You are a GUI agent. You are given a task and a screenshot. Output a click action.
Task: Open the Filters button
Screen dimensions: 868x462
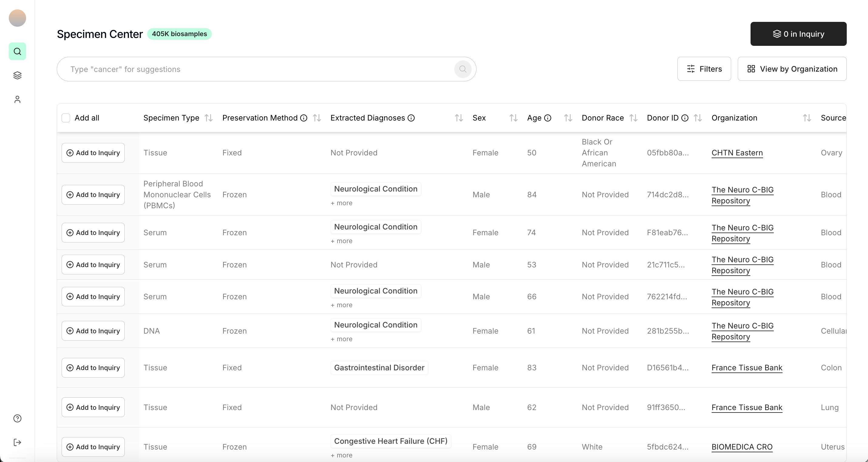[704, 69]
